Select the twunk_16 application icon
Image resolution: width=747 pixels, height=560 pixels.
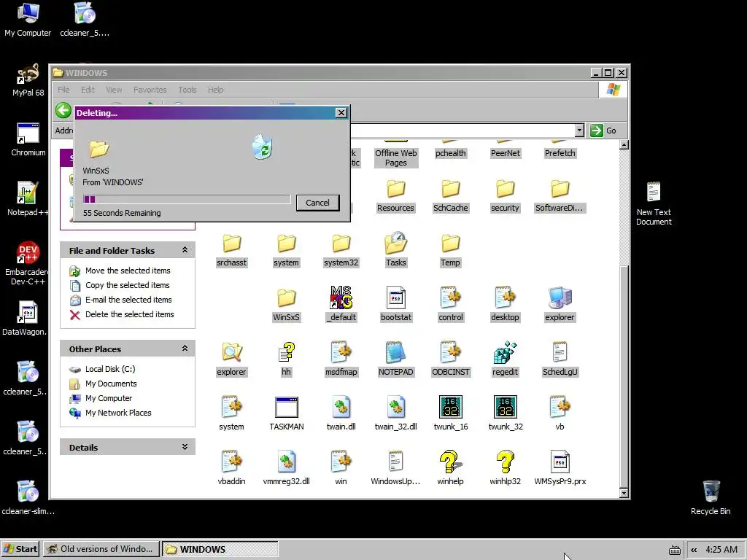(x=451, y=414)
